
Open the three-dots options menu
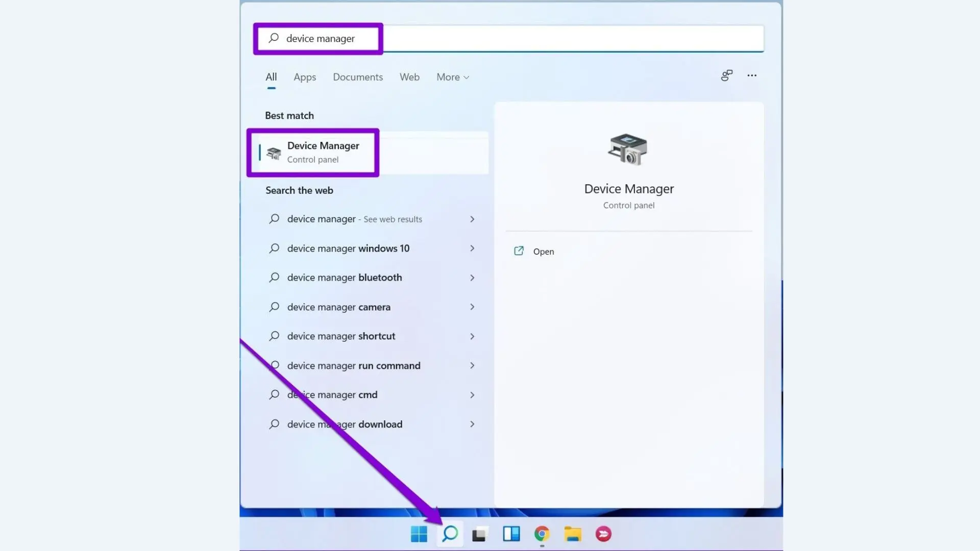(x=752, y=76)
